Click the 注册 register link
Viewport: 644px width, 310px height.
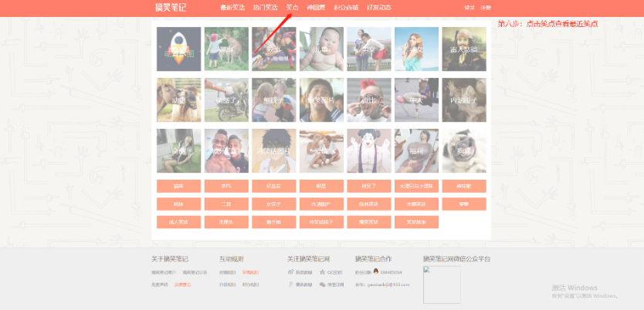(486, 8)
